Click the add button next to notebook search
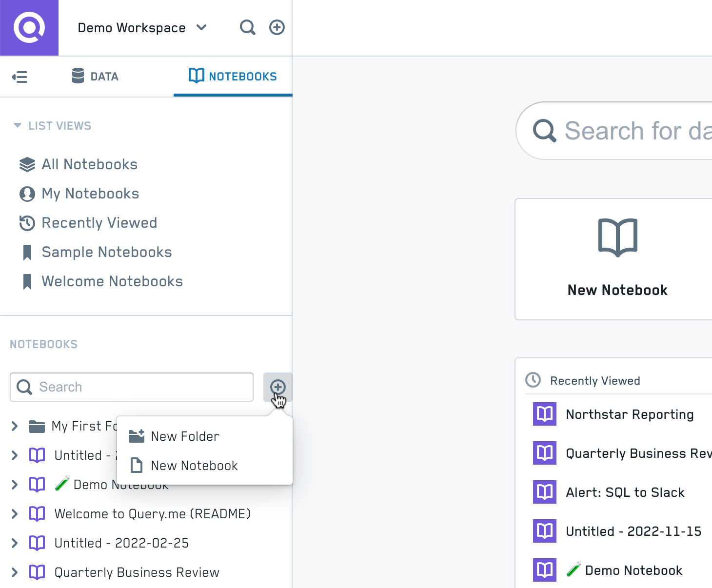Image resolution: width=712 pixels, height=588 pixels. (x=277, y=387)
